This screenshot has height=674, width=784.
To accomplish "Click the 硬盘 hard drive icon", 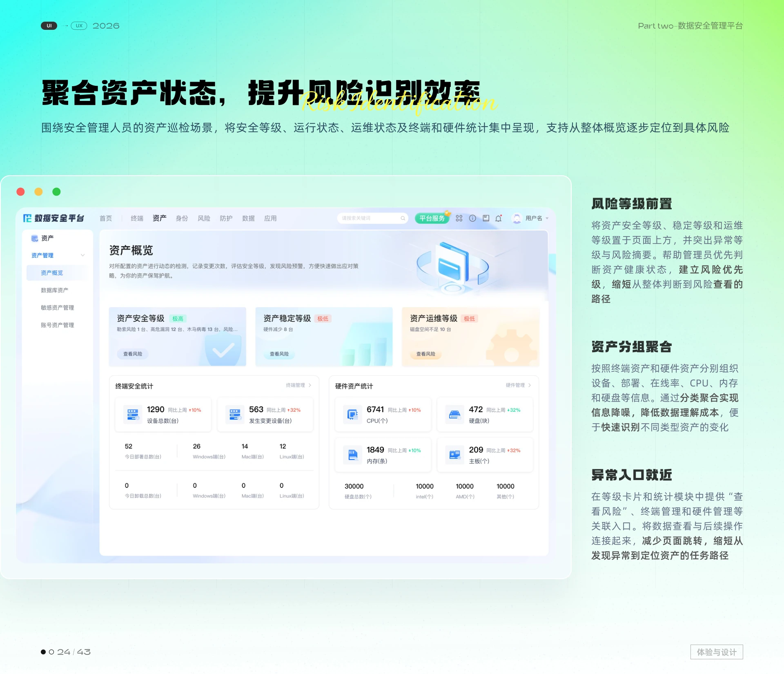I will [454, 414].
